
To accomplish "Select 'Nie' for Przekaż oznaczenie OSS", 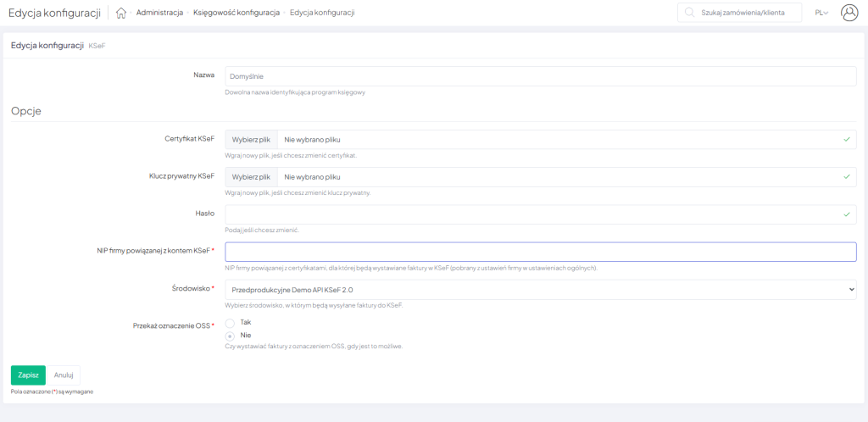I will (x=230, y=336).
